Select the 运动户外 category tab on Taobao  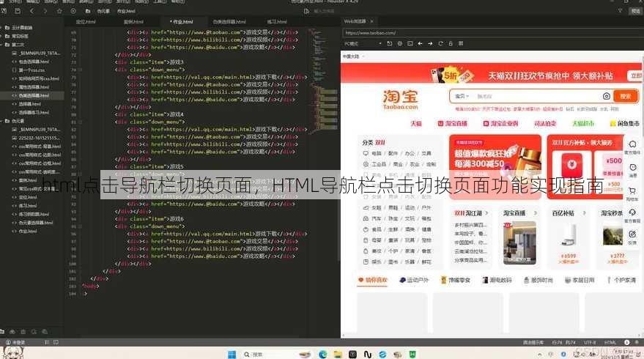[414, 280]
